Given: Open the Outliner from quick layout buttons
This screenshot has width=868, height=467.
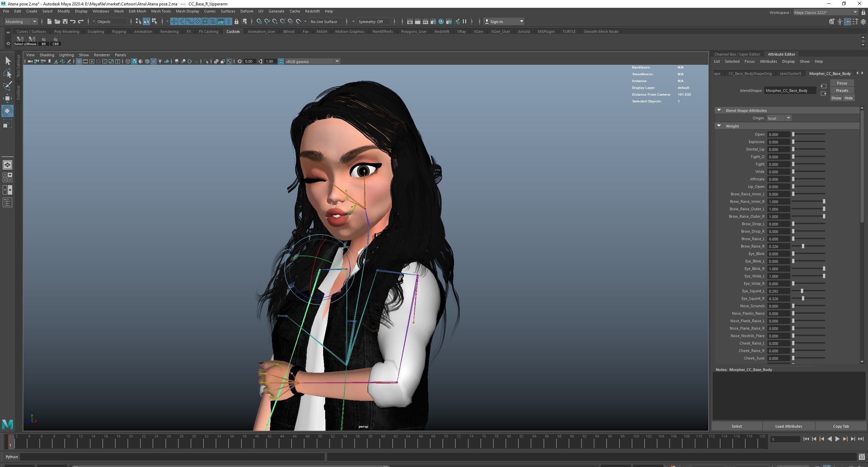Looking at the screenshot, I should click(x=7, y=203).
